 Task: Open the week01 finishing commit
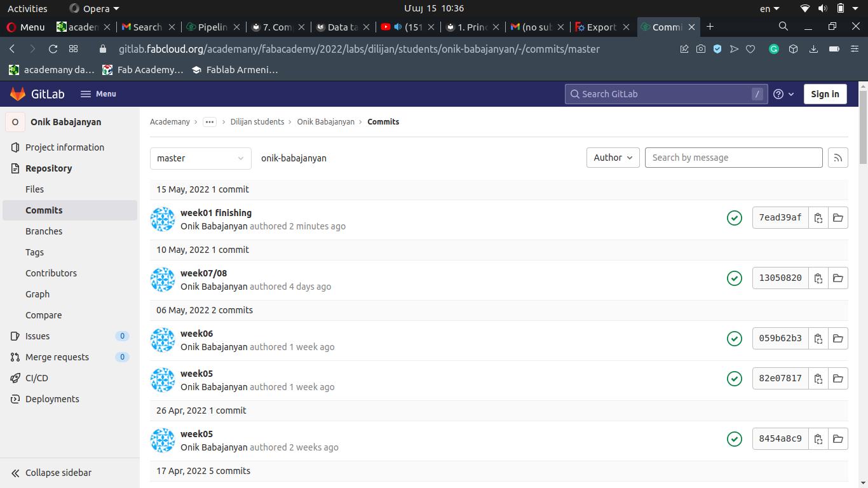click(216, 213)
